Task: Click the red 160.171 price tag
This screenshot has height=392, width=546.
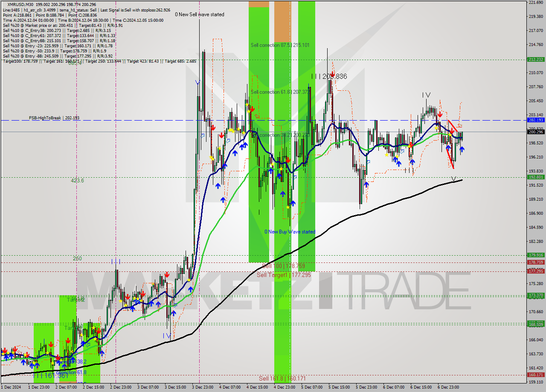Action: click(536, 375)
